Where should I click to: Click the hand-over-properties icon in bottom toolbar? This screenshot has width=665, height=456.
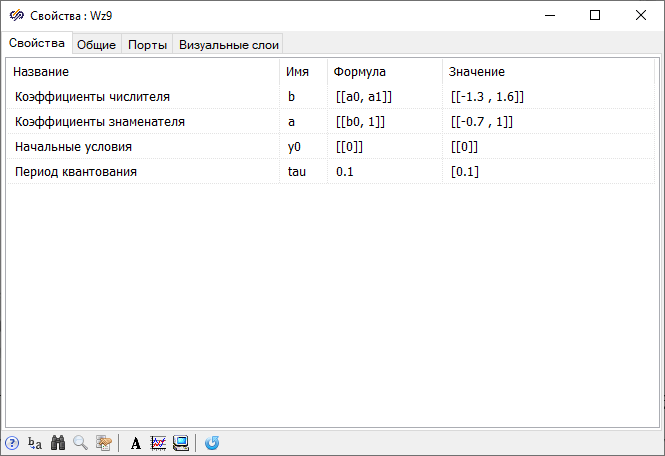pyautogui.click(x=103, y=443)
